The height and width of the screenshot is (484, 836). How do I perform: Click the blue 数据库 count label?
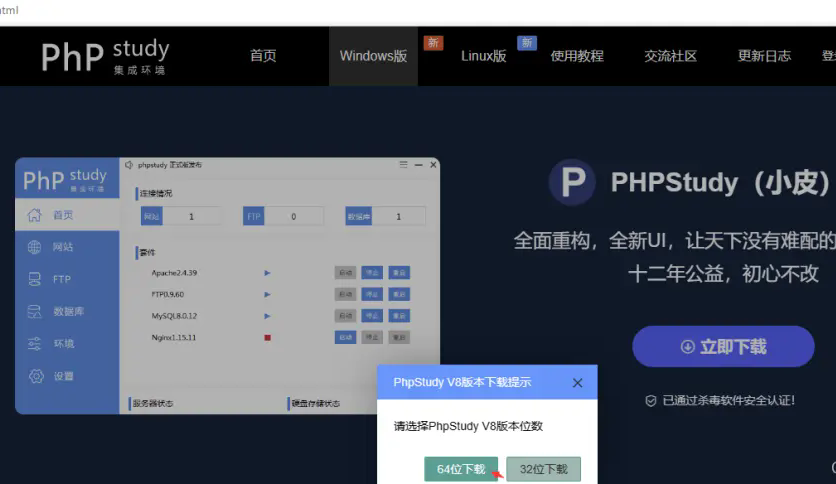tap(359, 216)
